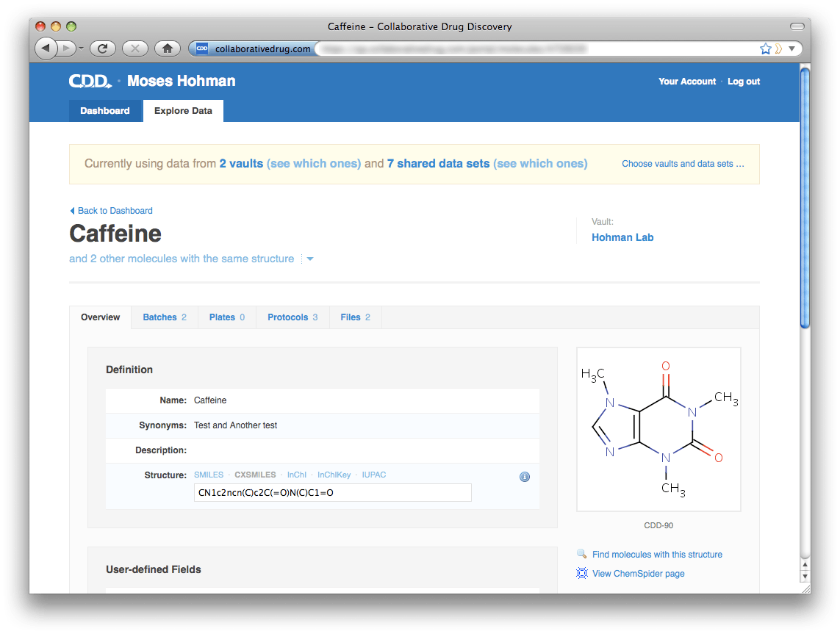Screen dimensions: 840x634
Task: Show structure as InChIKey
Action: 334,475
